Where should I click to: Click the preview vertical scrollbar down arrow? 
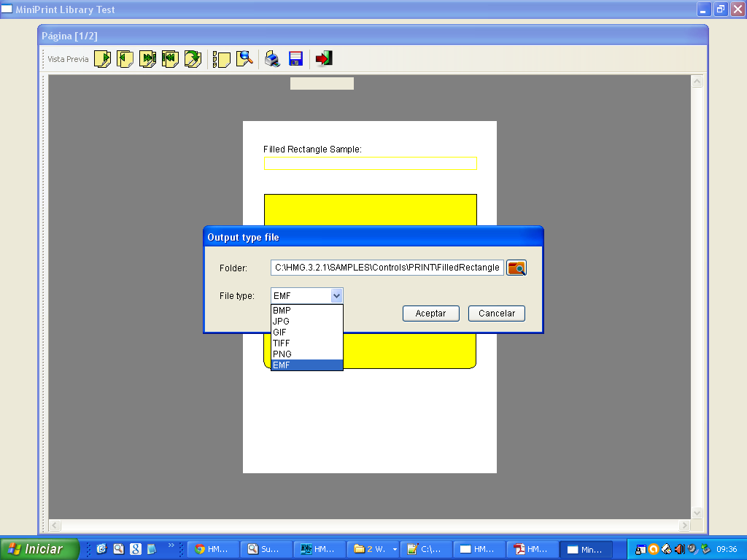(697, 513)
